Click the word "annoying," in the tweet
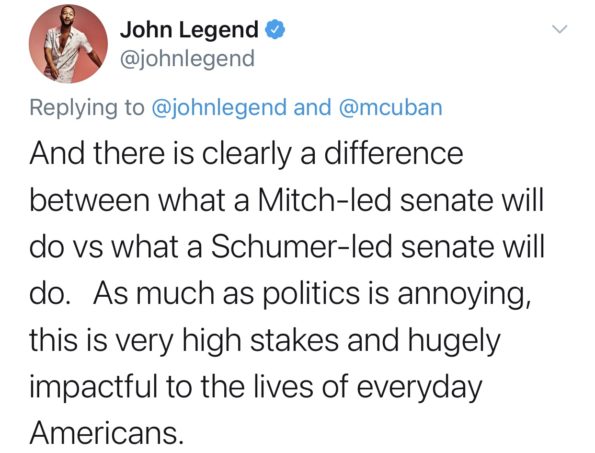The width and height of the screenshot is (595, 453). [x=464, y=295]
